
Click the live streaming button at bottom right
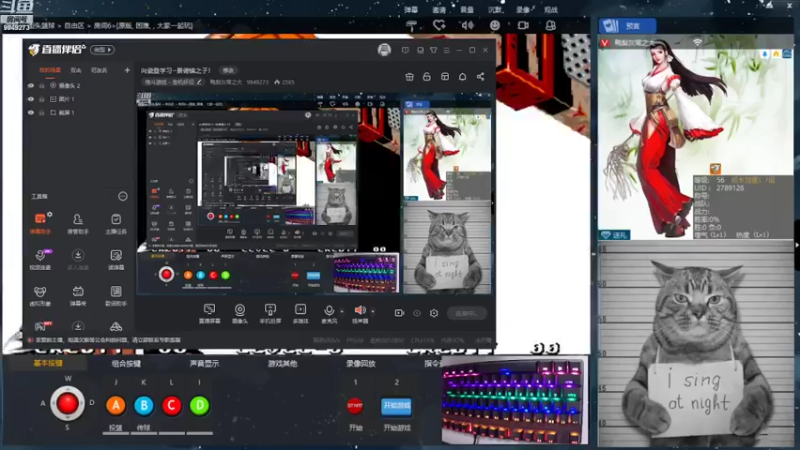tap(466, 313)
